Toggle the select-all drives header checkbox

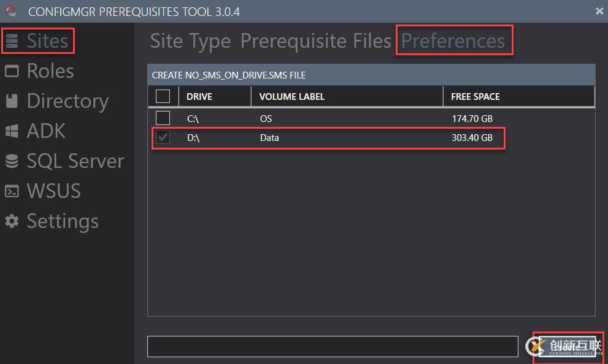[163, 96]
